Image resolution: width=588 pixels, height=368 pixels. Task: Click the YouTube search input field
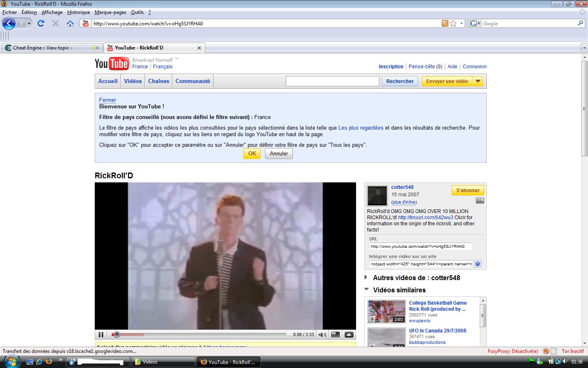click(x=332, y=81)
